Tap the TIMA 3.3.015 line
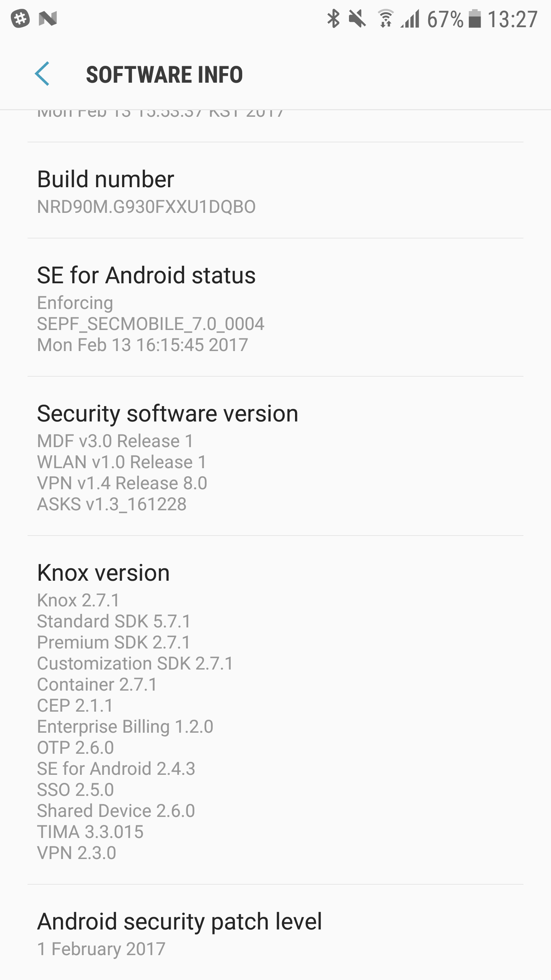The height and width of the screenshot is (980, 551). coord(90,831)
